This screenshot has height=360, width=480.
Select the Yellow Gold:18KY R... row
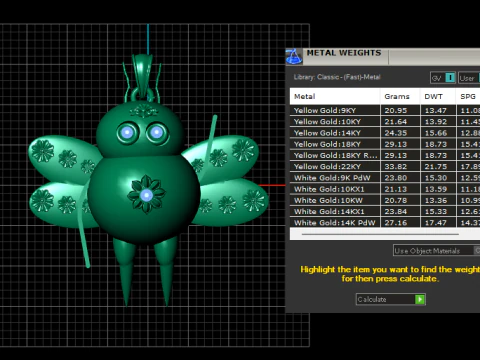(385, 155)
